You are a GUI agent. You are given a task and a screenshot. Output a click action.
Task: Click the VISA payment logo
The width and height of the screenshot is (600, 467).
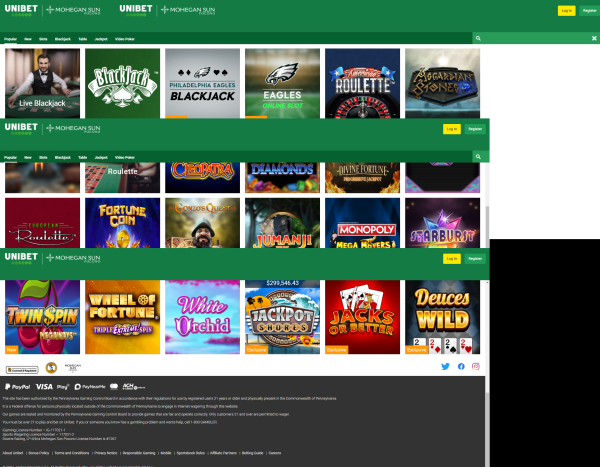pos(44,387)
